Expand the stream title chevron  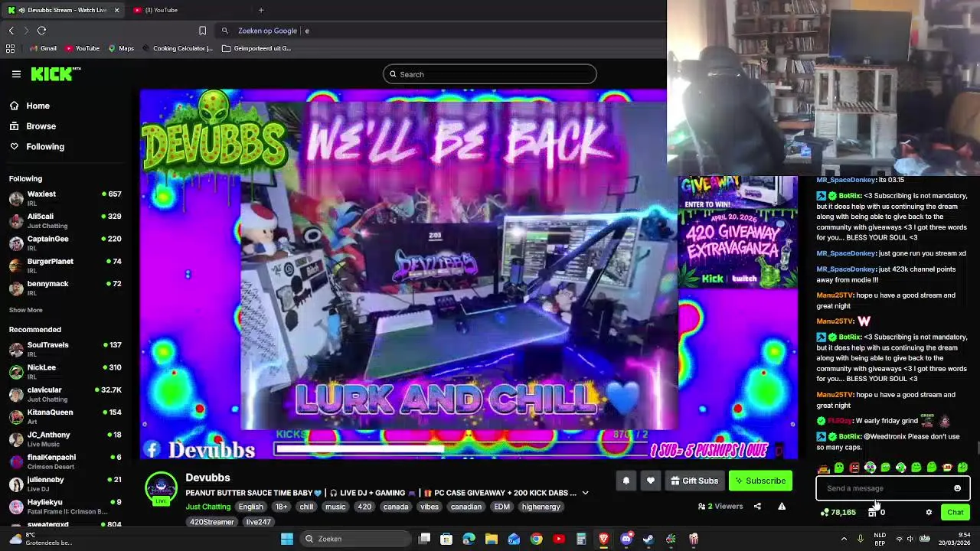tap(585, 493)
